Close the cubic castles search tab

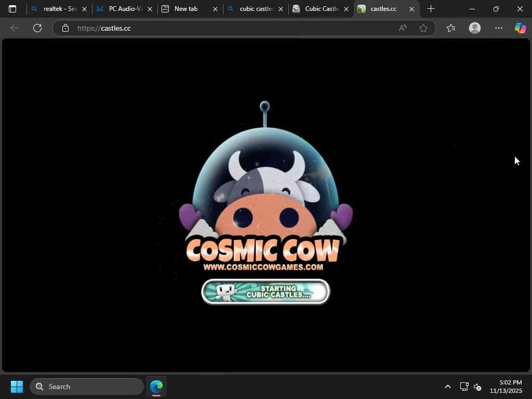click(281, 9)
